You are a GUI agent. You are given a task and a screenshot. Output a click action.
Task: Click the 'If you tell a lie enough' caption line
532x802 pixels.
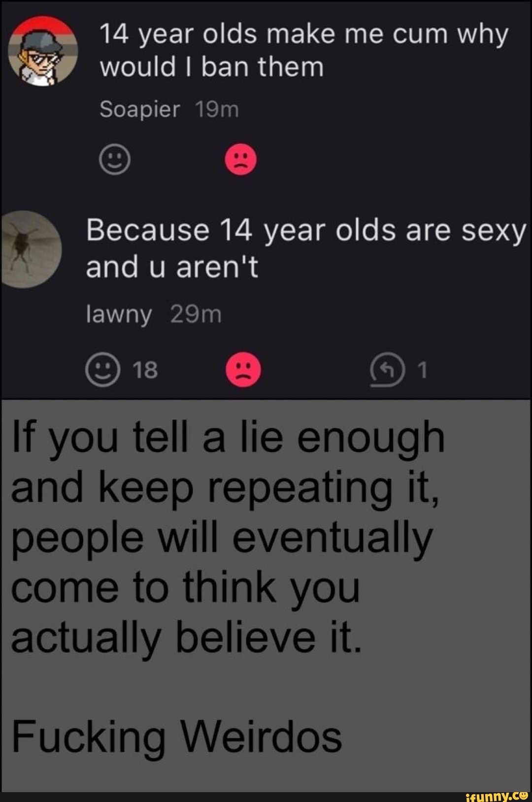tap(228, 437)
